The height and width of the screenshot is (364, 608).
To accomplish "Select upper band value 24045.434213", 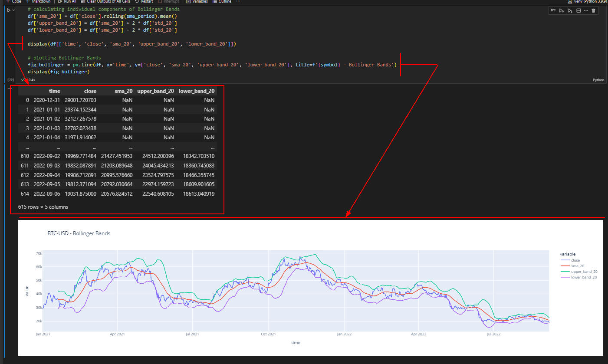I will point(158,166).
